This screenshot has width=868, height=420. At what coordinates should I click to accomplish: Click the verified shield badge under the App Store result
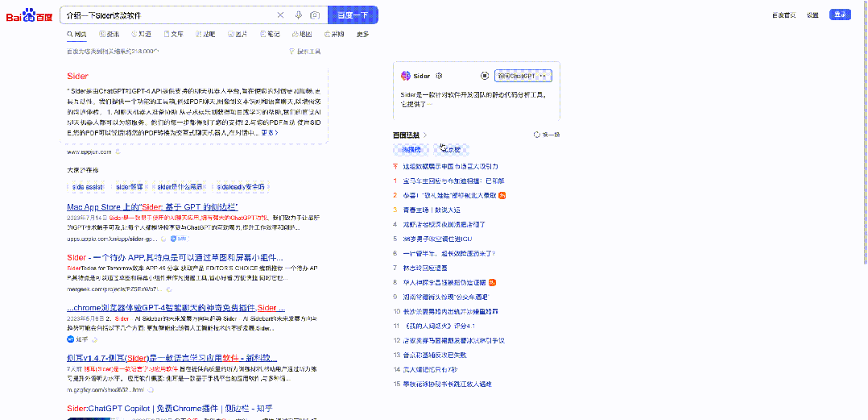178,239
